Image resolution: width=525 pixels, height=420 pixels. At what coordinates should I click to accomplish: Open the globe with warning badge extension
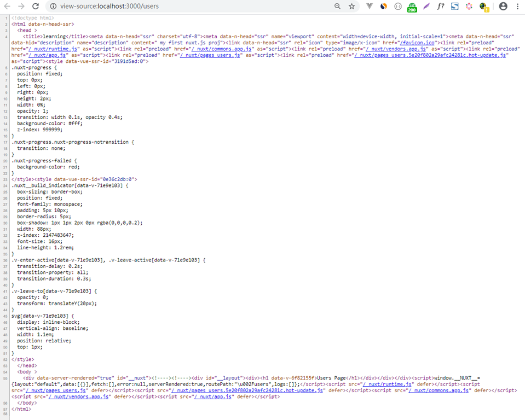click(484, 7)
